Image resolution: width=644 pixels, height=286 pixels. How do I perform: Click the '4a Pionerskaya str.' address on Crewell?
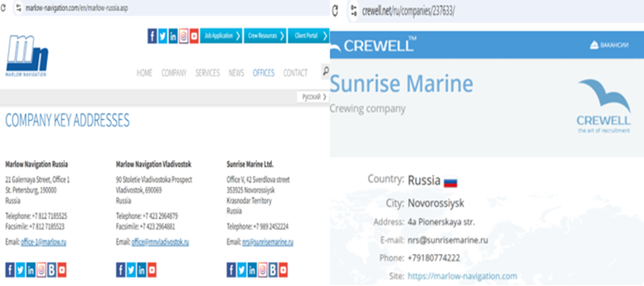(441, 223)
